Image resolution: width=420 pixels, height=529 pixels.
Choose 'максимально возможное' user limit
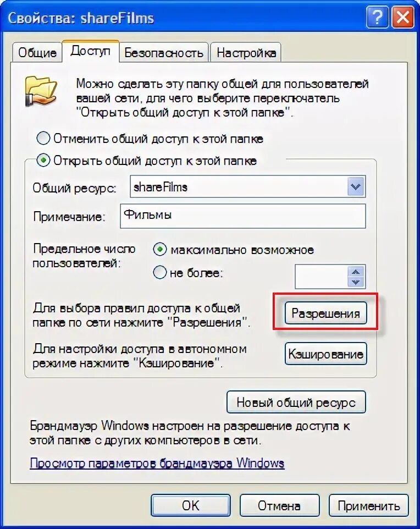coord(160,250)
